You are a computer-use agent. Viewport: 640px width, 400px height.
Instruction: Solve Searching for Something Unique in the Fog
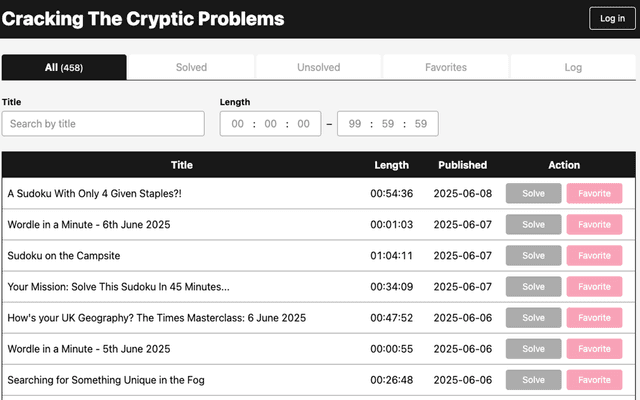533,380
